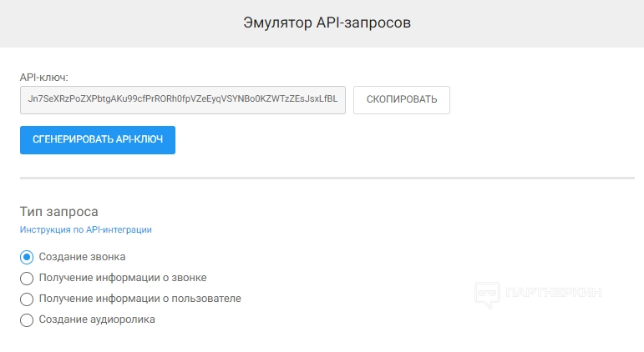Select the Создание звонка radio button
Image resolution: width=644 pixels, height=352 pixels.
26,257
